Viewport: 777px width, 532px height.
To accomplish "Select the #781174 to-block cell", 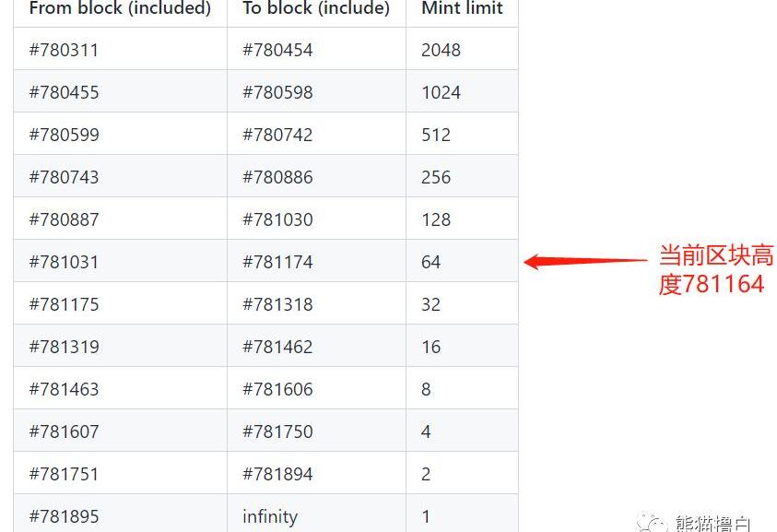I will click(x=277, y=262).
